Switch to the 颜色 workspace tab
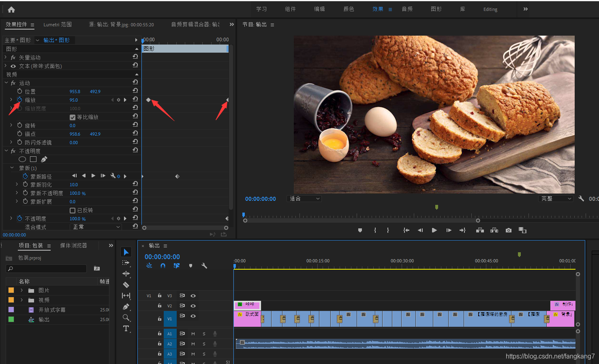599x364 pixels. pyautogui.click(x=349, y=9)
